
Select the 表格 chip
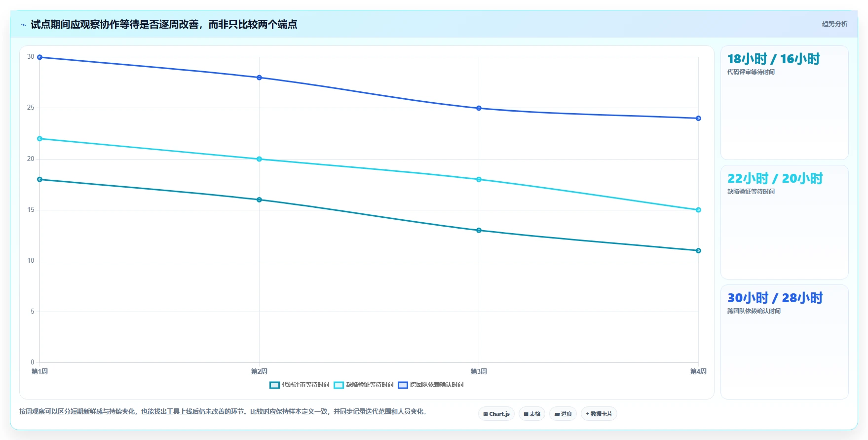532,414
